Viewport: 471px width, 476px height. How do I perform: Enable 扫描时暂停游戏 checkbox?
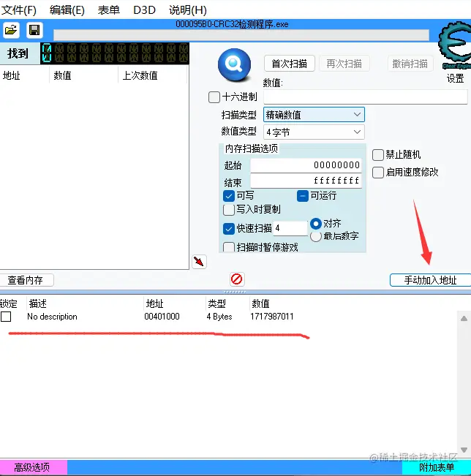click(229, 247)
